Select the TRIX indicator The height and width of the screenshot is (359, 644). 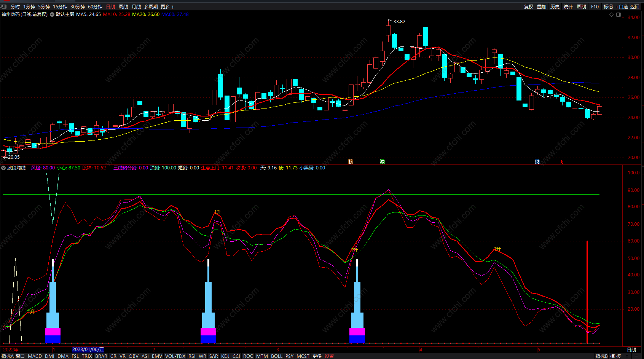click(x=87, y=356)
